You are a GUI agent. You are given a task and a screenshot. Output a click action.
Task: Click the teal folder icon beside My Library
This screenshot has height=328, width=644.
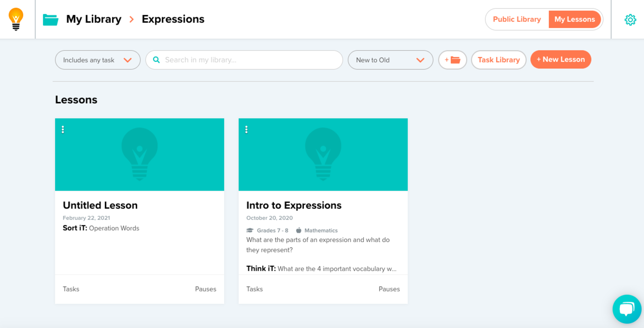[50, 19]
